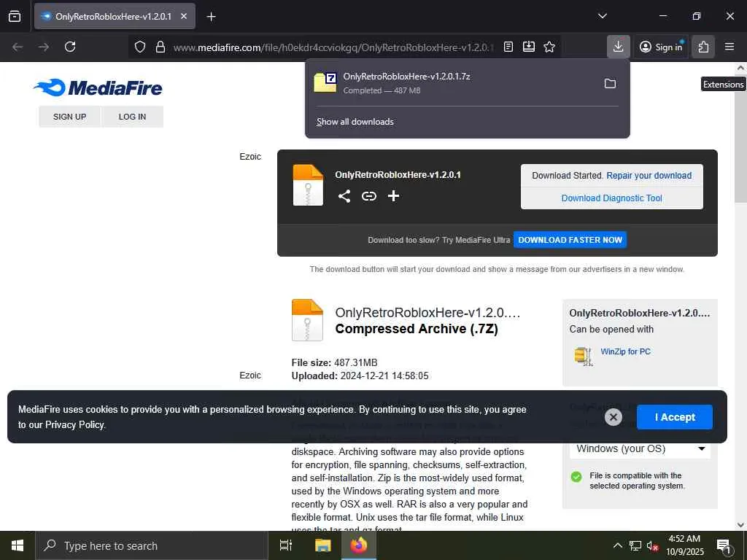Click DOWNLOAD FASTER NOW button

tap(570, 240)
